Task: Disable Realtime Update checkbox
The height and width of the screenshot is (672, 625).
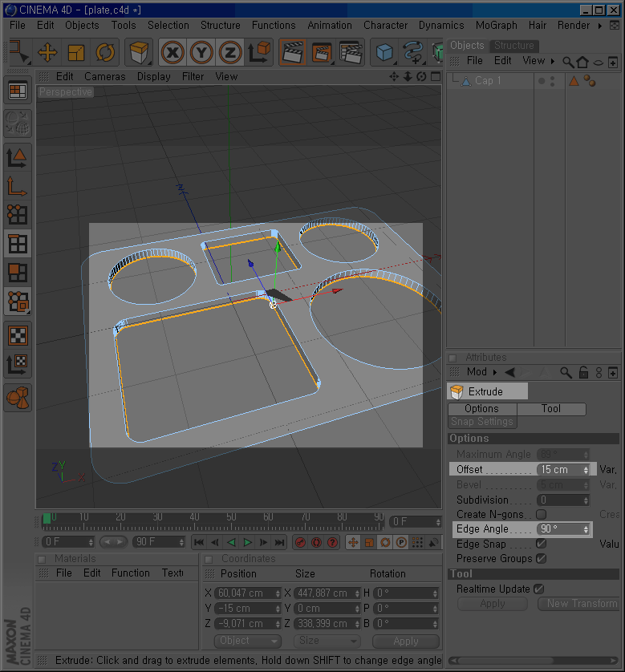Action: tap(539, 589)
